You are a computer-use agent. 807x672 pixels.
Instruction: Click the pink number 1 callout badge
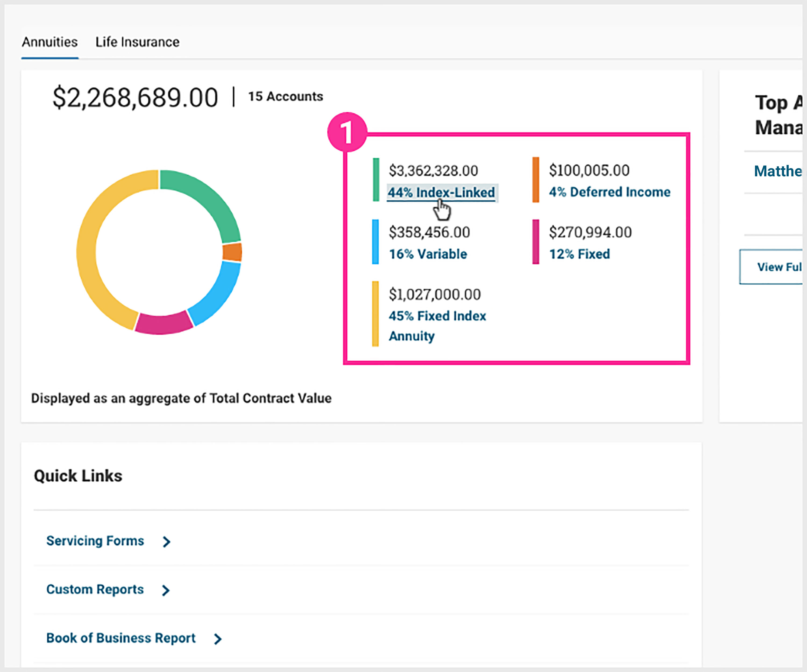tap(347, 132)
